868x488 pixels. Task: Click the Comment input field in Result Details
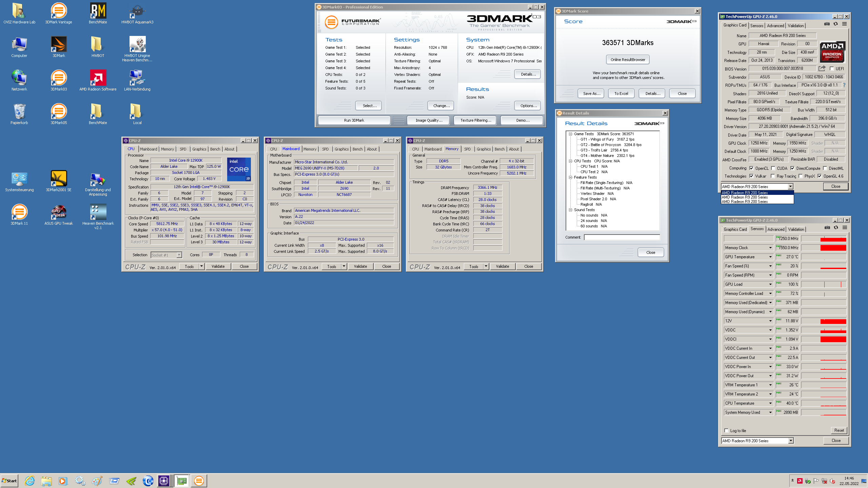622,237
